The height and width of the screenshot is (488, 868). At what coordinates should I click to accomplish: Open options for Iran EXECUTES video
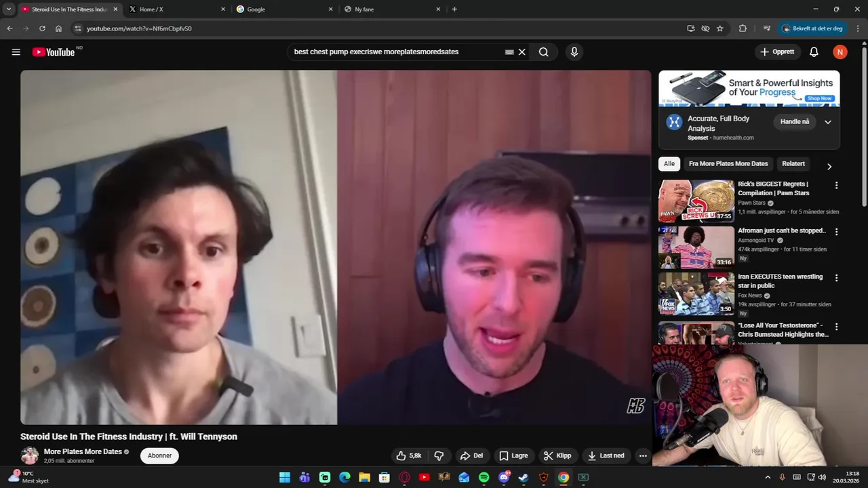pos(836,278)
